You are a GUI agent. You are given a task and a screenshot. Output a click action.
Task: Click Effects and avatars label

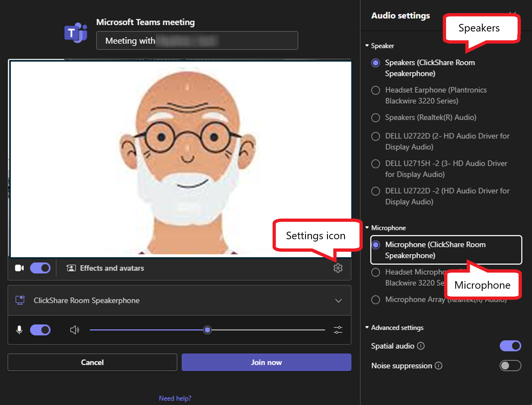coord(112,268)
